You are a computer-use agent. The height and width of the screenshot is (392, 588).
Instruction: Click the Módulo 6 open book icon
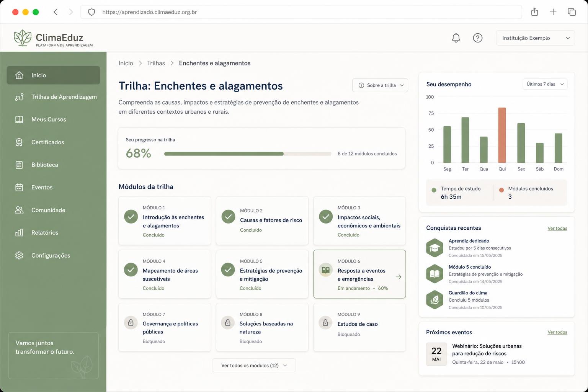(x=326, y=270)
